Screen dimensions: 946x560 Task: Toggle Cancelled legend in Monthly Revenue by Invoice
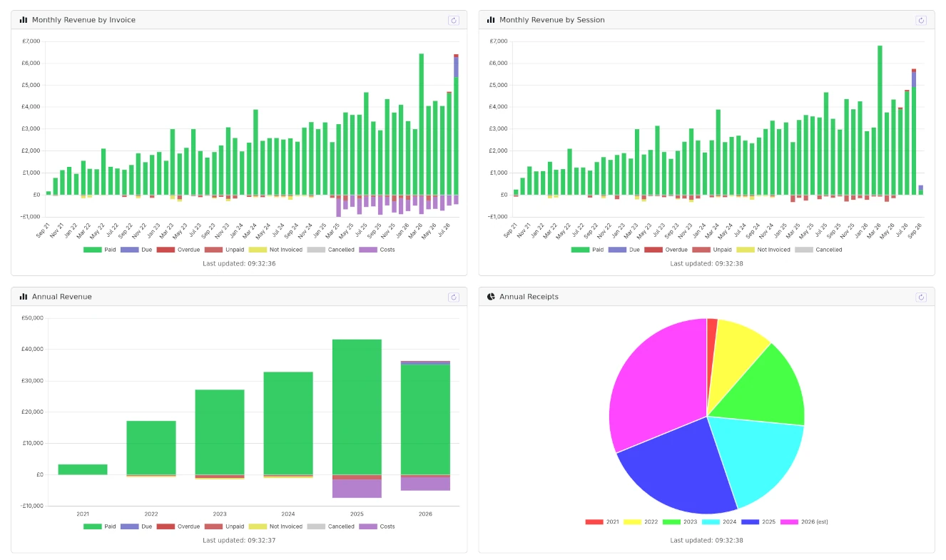coord(331,250)
